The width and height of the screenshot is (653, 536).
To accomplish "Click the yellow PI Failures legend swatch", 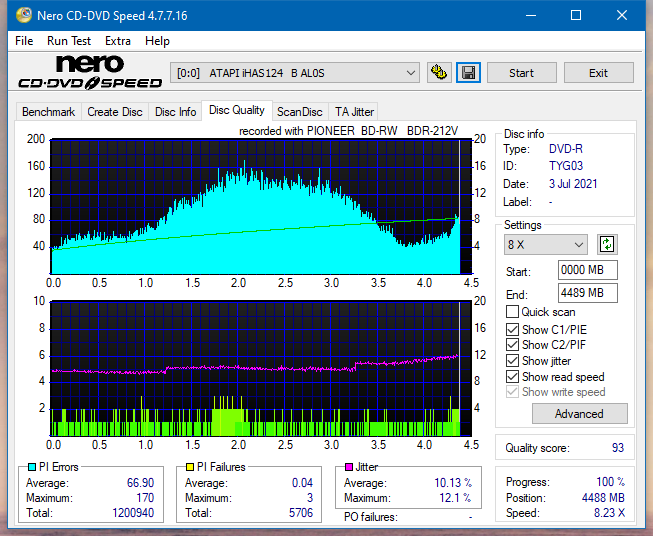I will click(190, 467).
